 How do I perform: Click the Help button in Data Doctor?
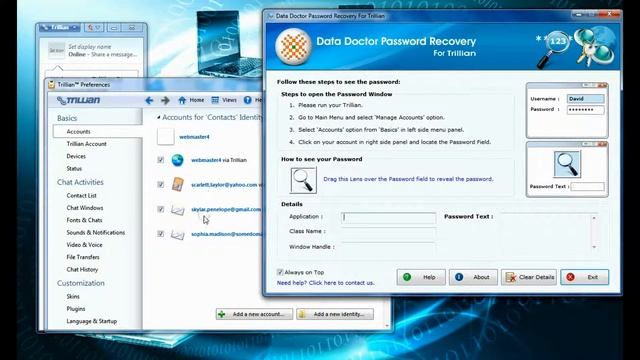click(x=421, y=277)
